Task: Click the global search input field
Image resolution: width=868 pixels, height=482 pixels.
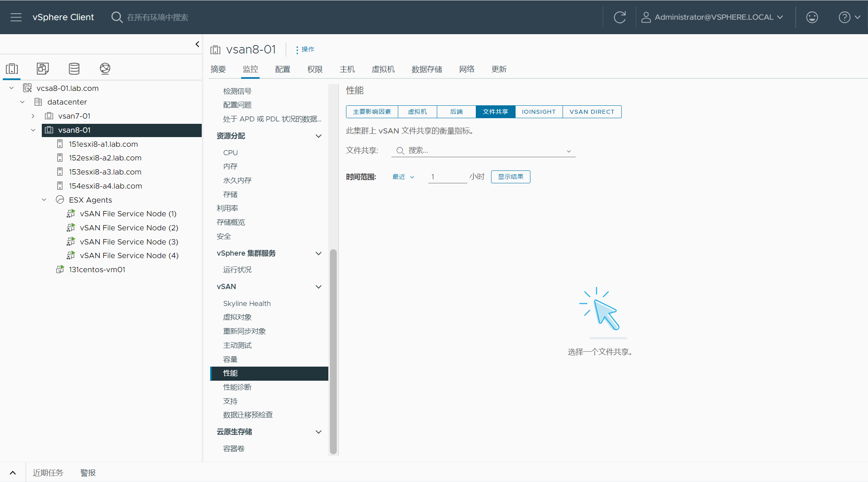Action: 158,17
